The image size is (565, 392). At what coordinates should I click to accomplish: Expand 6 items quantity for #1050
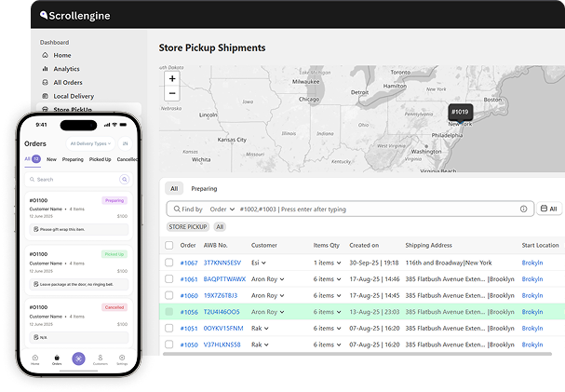coord(339,345)
